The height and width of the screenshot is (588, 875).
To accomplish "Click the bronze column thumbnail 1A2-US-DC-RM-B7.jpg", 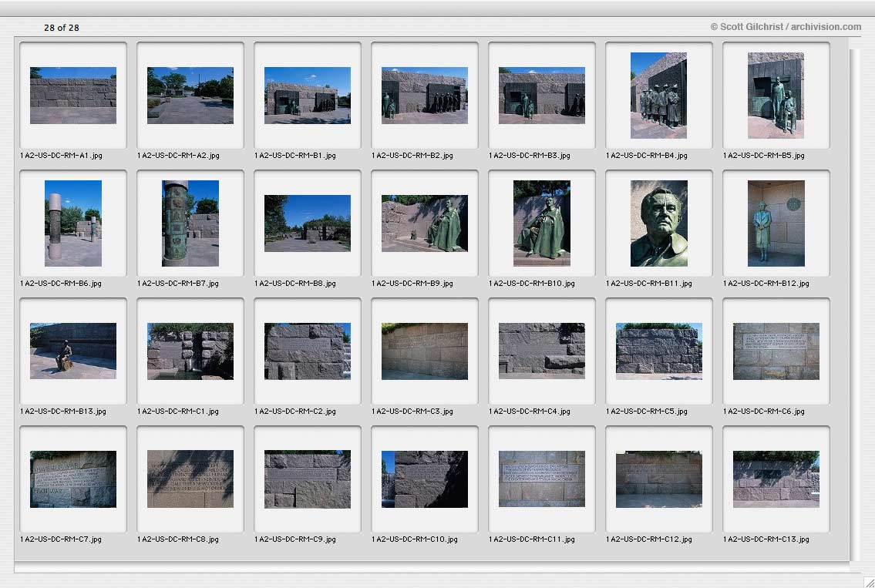I will click(x=190, y=223).
